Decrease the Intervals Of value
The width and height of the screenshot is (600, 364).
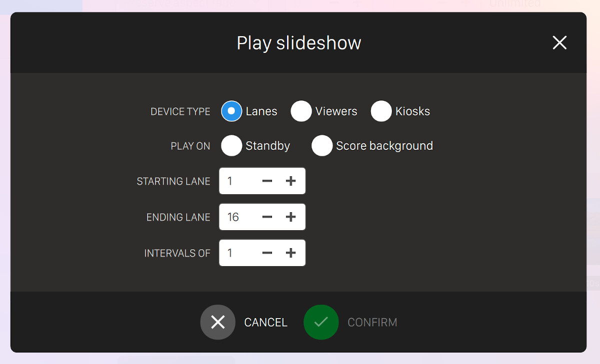267,253
